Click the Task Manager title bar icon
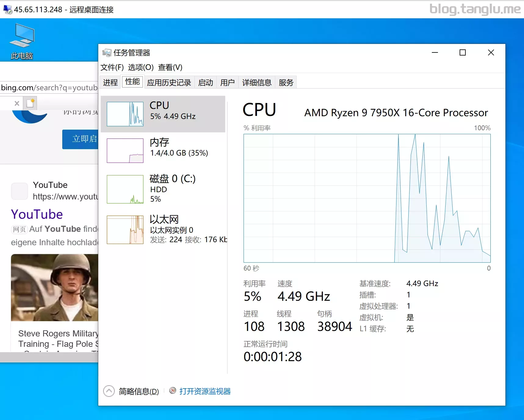 pyautogui.click(x=107, y=53)
